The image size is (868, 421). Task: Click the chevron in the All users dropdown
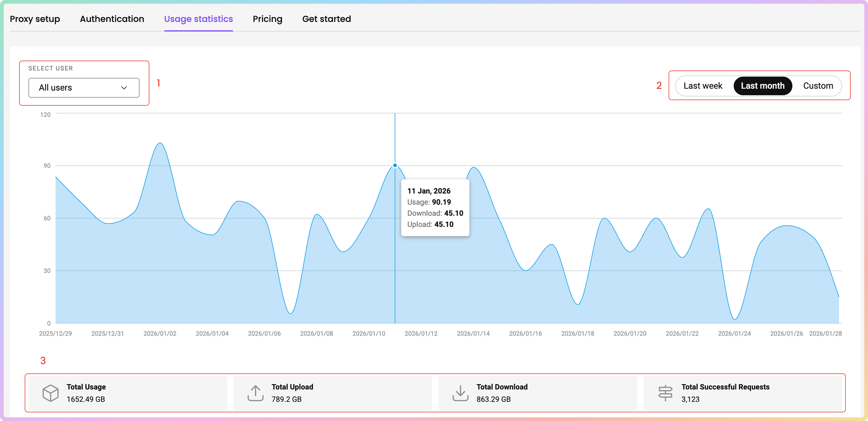[x=124, y=88]
